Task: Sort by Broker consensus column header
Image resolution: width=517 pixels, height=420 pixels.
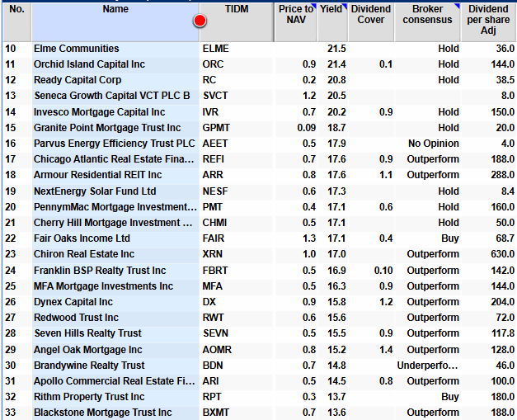Action: click(x=427, y=21)
